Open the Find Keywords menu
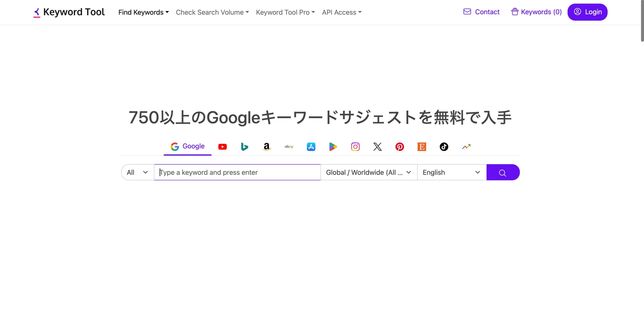Viewport: 644px width, 316px height. click(143, 12)
